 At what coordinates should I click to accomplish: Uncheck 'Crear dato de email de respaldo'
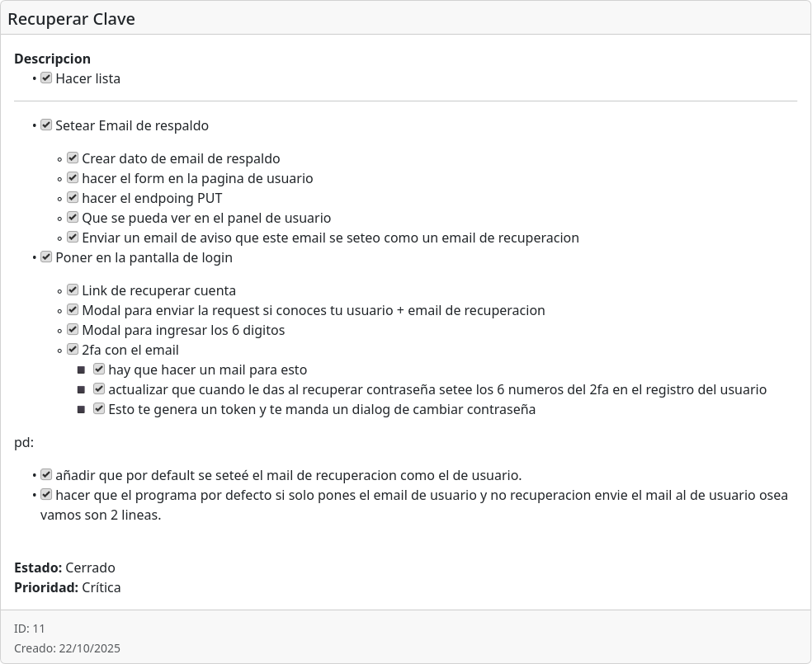click(x=73, y=158)
